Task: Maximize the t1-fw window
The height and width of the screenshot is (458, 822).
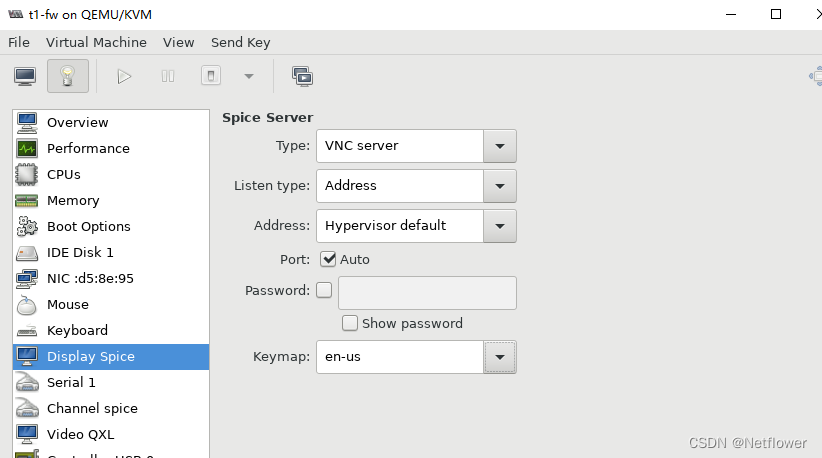Action: click(776, 14)
